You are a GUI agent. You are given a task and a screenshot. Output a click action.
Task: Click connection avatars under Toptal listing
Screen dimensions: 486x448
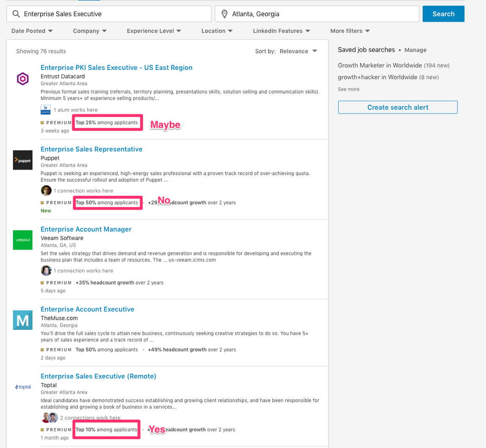[50, 417]
